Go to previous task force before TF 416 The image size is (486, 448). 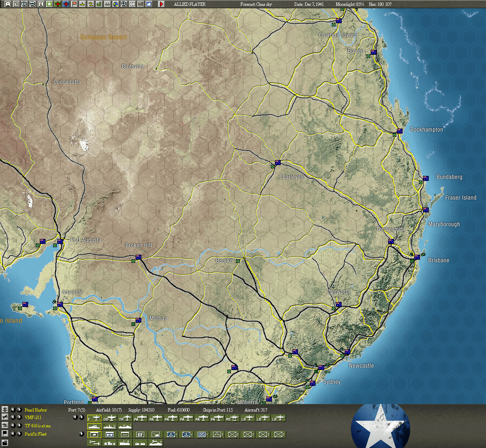[x=13, y=426]
